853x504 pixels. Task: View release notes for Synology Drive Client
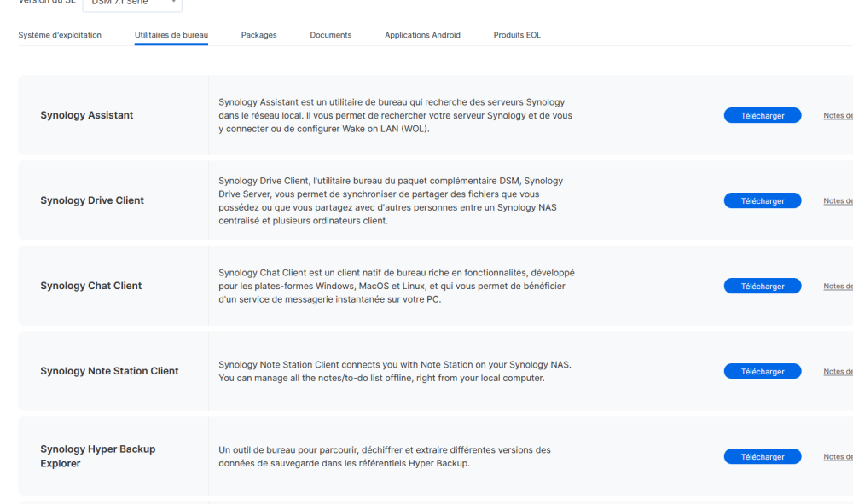click(838, 201)
